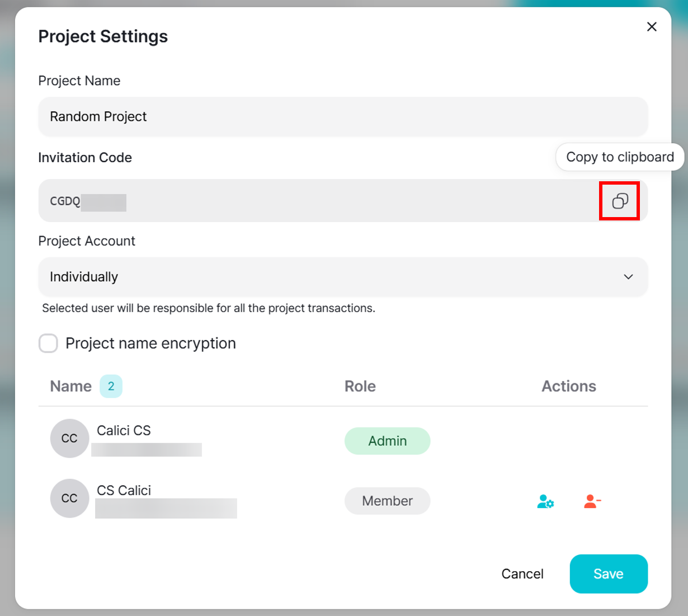
Task: Click the CS Calici avatar
Action: (69, 499)
